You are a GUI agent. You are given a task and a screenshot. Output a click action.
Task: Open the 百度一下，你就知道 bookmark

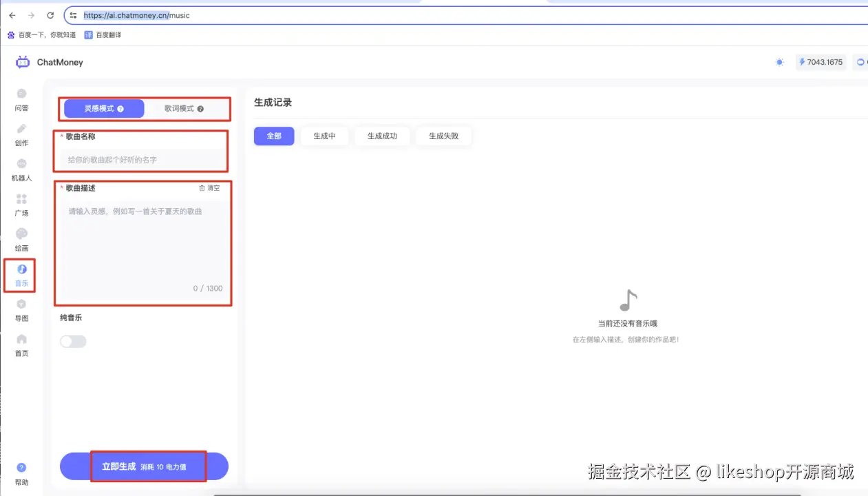click(x=41, y=35)
